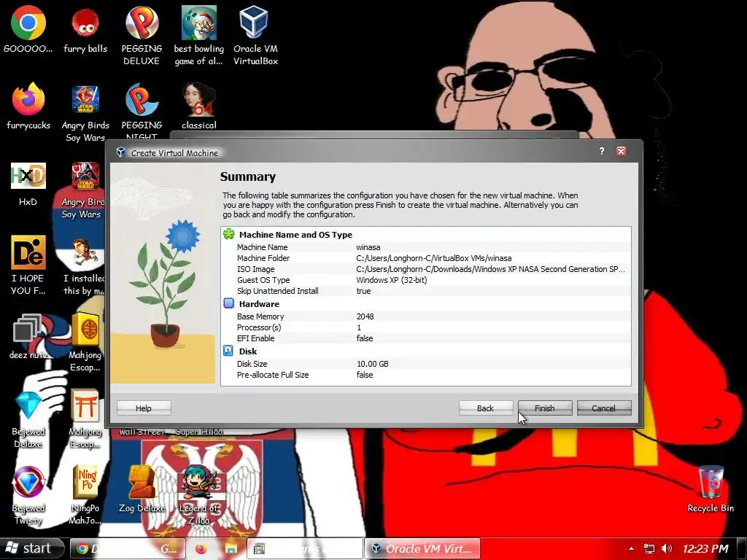
Task: Click the volume speaker tray icon
Action: [x=667, y=548]
